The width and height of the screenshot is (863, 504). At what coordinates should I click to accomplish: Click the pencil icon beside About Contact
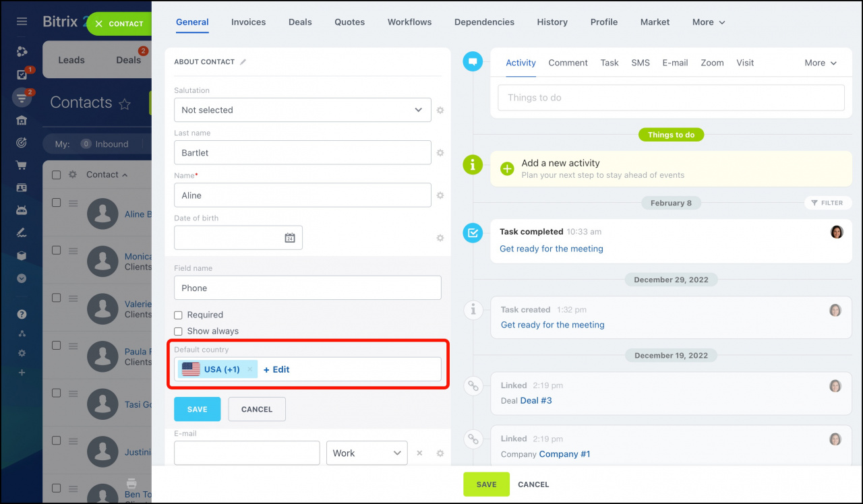[x=243, y=62]
